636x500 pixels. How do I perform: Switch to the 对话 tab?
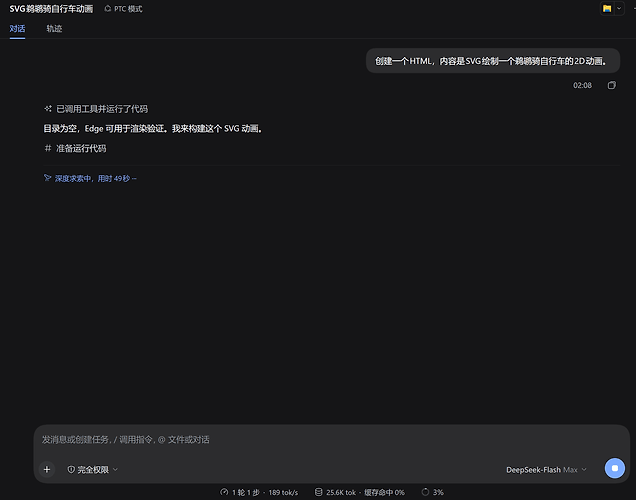coord(17,29)
